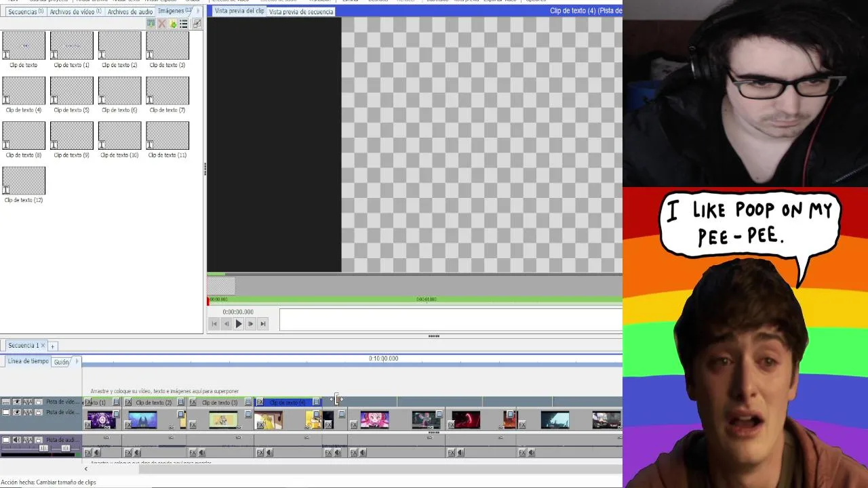
Task: Click the horizontal timeline scrollbar
Action: [x=380, y=468]
